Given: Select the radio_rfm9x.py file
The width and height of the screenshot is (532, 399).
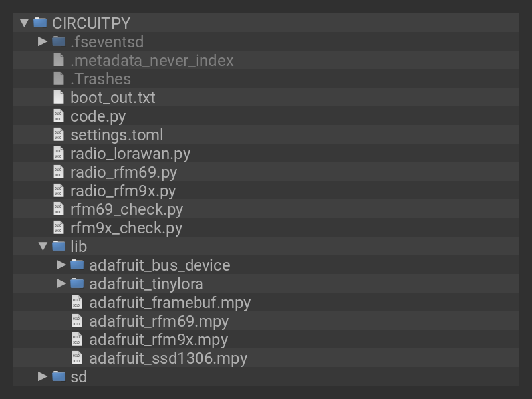Looking at the screenshot, I should [x=123, y=190].
